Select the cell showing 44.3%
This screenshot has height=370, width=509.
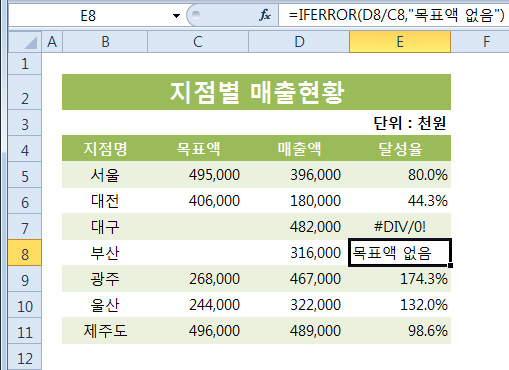coord(400,201)
